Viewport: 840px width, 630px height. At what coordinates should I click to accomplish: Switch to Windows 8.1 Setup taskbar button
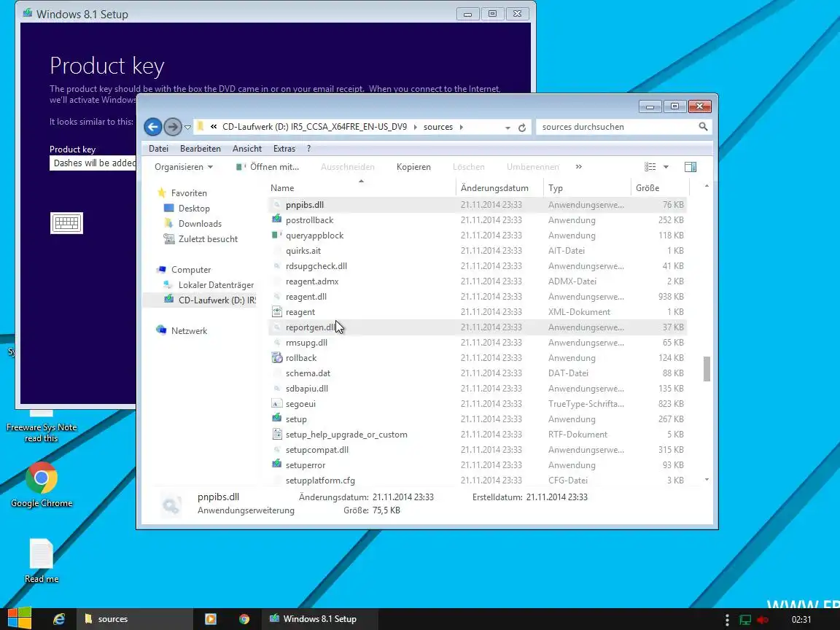tap(320, 619)
